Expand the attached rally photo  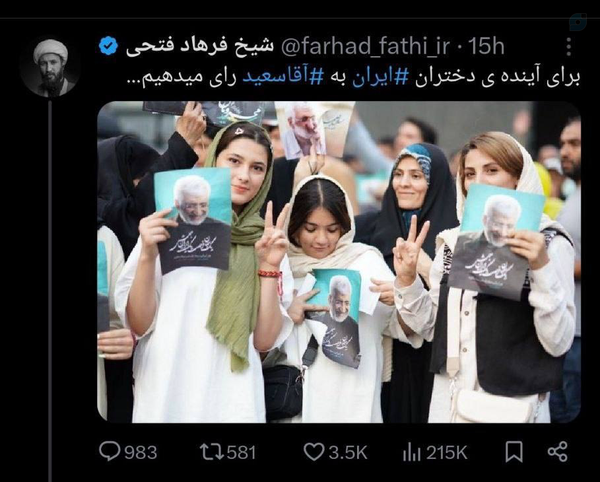click(339, 262)
